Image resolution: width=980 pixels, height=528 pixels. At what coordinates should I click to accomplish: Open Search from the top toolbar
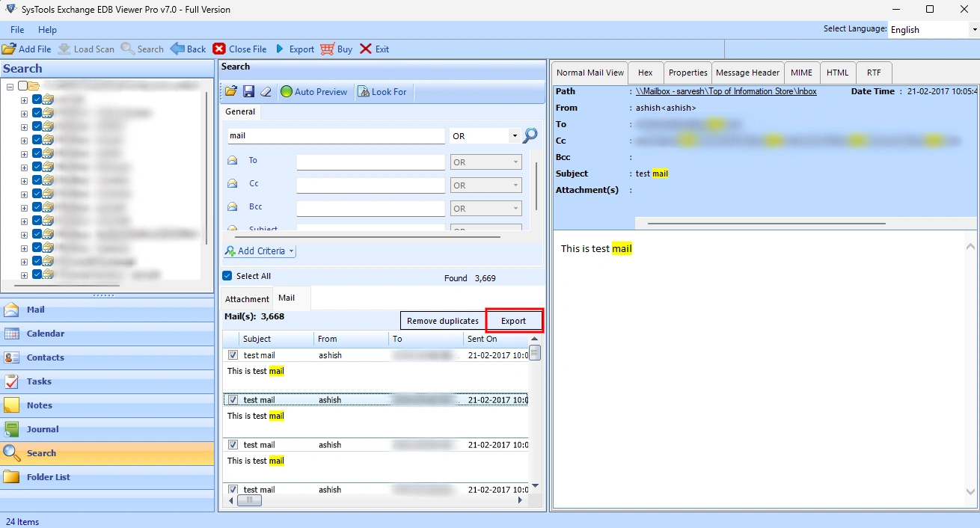tap(142, 49)
